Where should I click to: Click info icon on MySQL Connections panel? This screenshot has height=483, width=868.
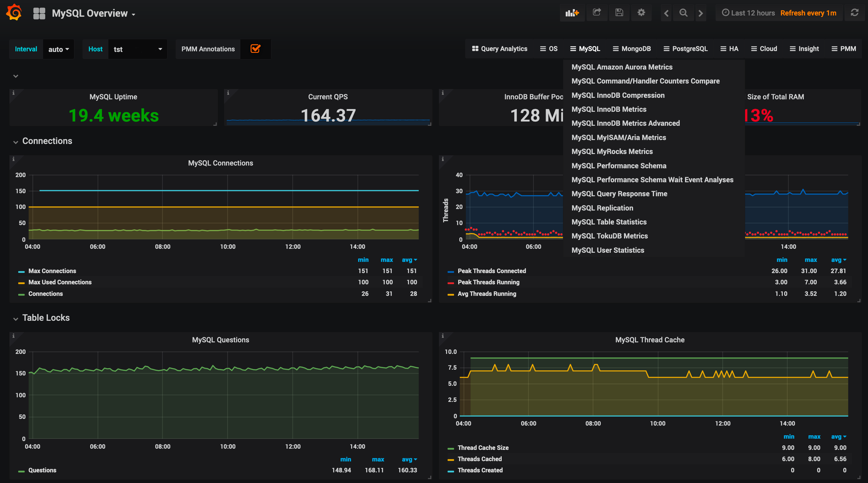(x=13, y=159)
